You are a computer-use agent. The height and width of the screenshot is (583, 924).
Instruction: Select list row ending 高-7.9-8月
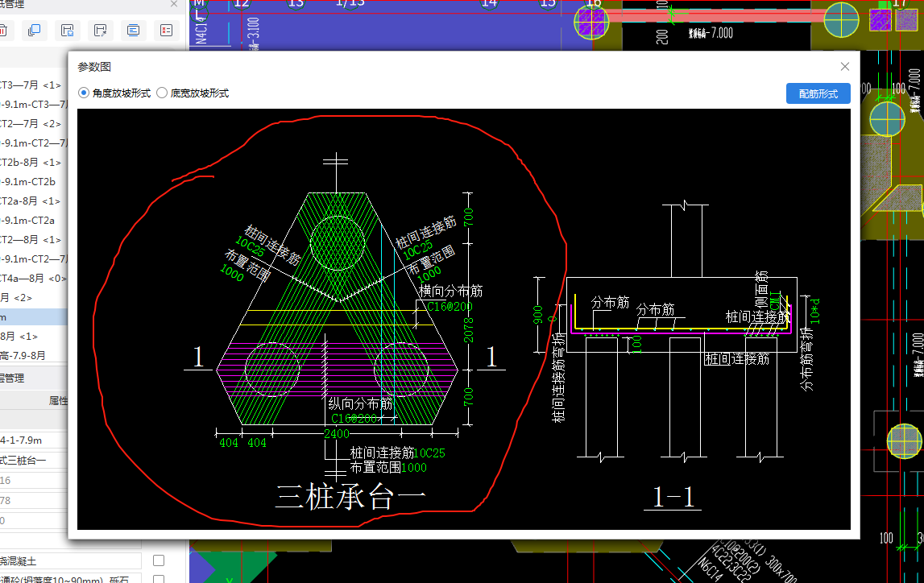[34, 356]
